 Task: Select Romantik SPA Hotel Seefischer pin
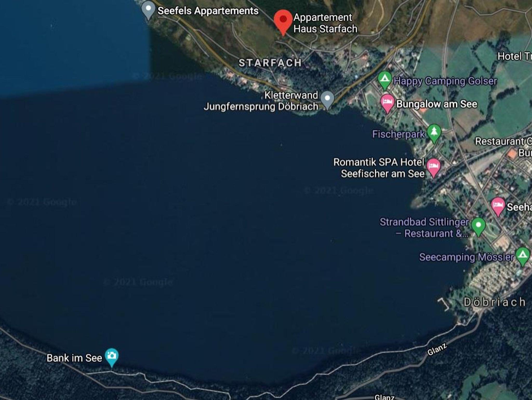coord(434,166)
